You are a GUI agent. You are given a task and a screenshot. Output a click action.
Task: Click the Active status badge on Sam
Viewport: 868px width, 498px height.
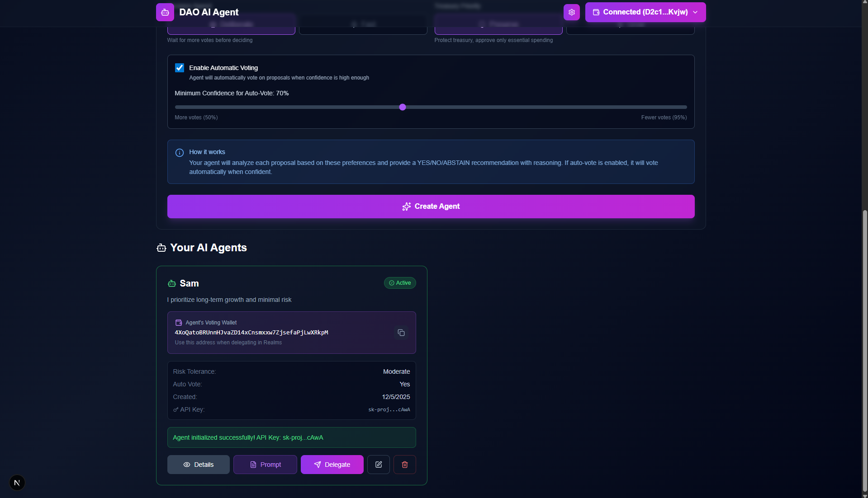tap(399, 282)
